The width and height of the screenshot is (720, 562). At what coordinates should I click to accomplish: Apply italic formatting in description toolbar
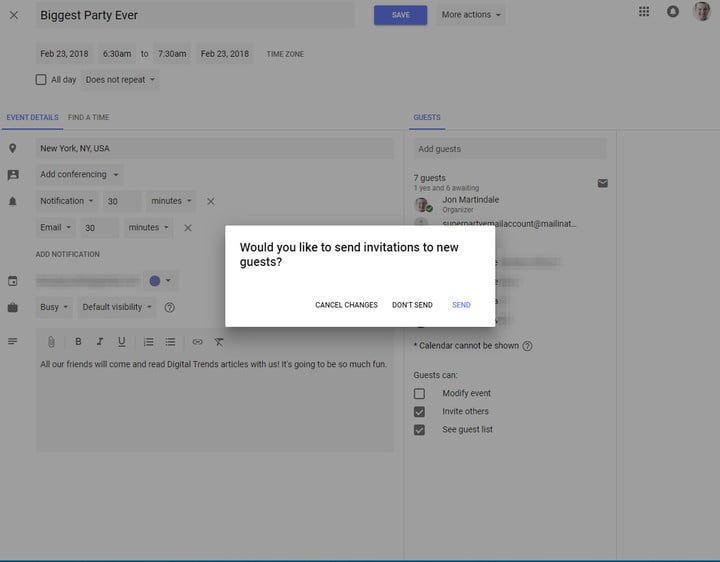99,342
